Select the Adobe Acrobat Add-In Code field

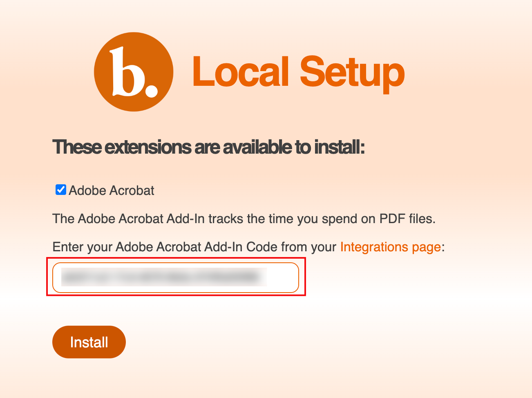click(x=176, y=277)
